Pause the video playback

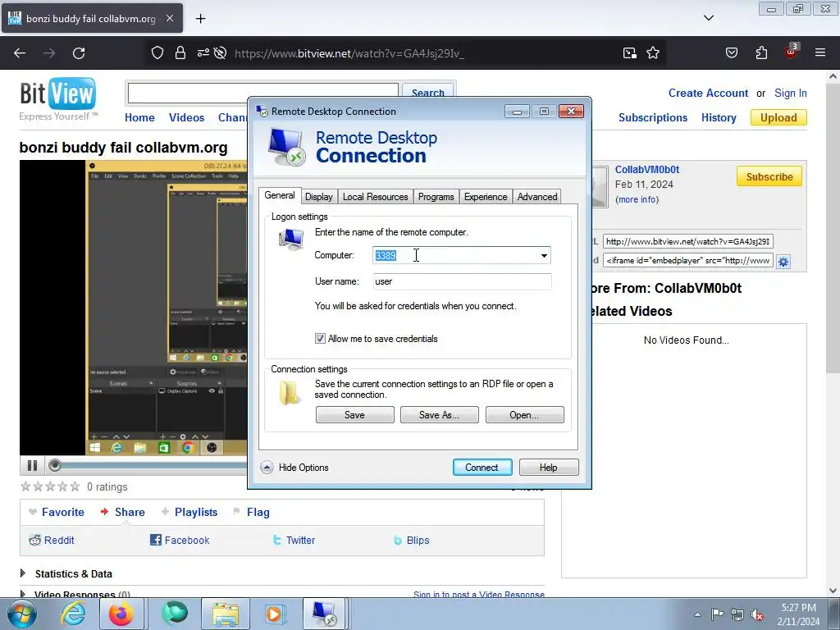32,466
